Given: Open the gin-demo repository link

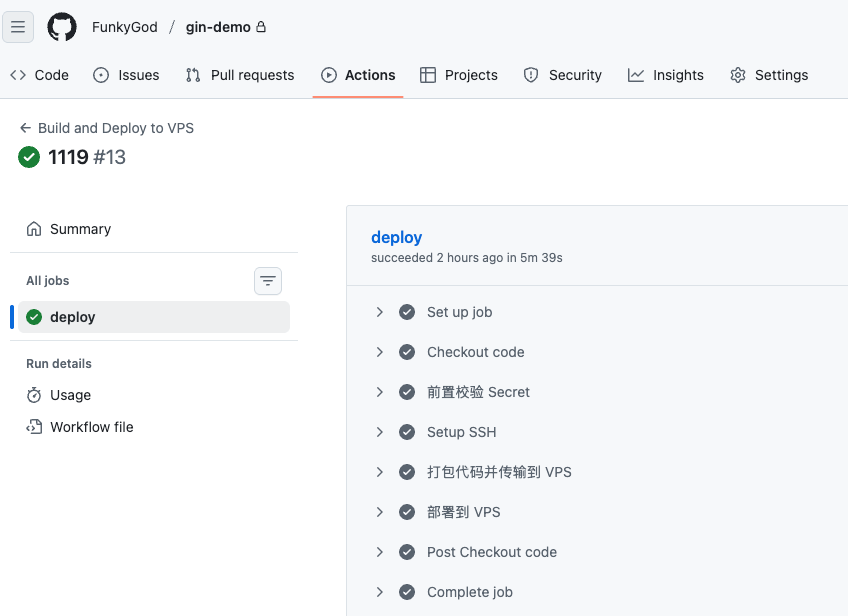Looking at the screenshot, I should [x=218, y=27].
